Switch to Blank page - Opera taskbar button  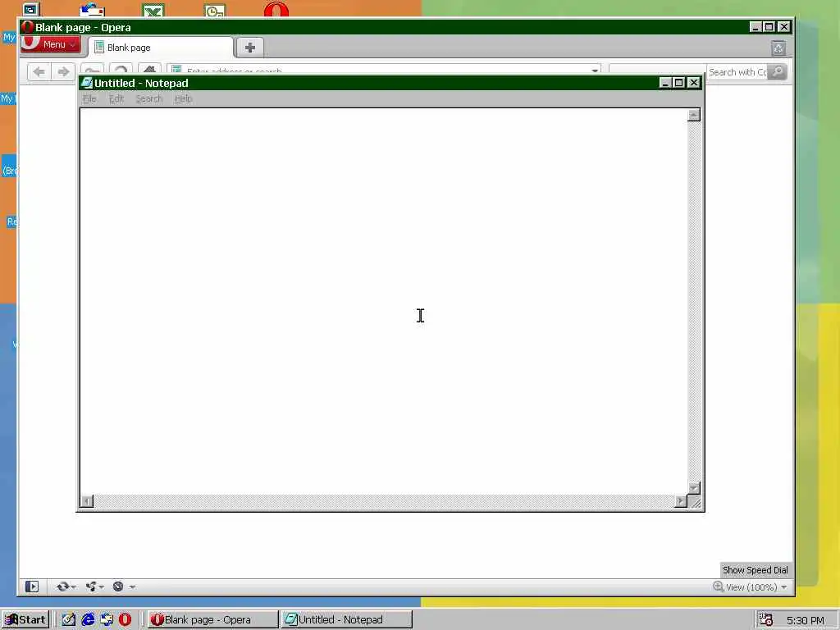[212, 620]
